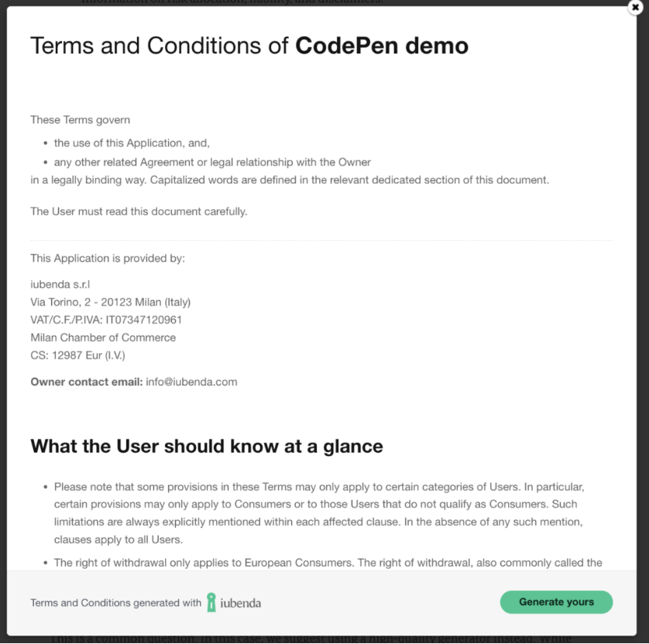Click the green iubenda keyhole logo
Screen dimensions: 649x644
211,602
